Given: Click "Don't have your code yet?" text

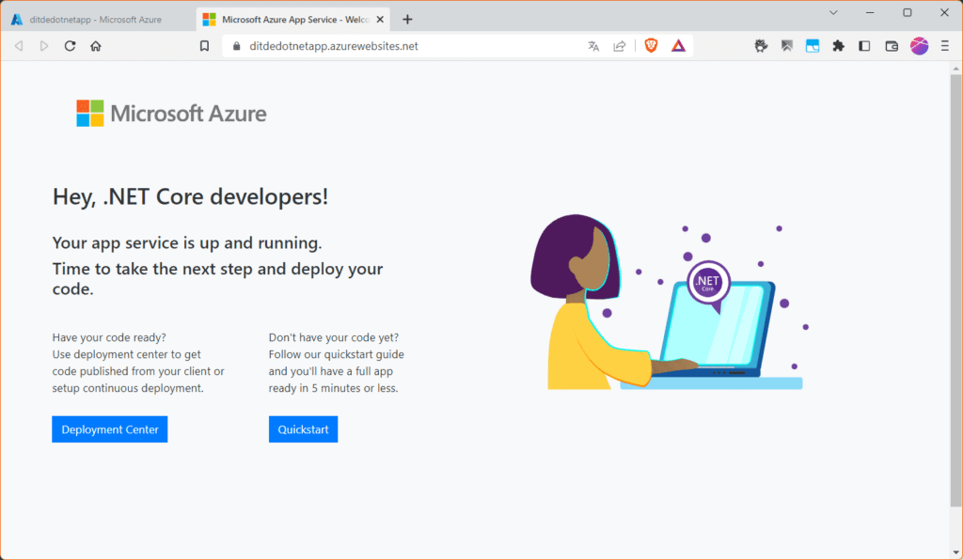Looking at the screenshot, I should (334, 337).
